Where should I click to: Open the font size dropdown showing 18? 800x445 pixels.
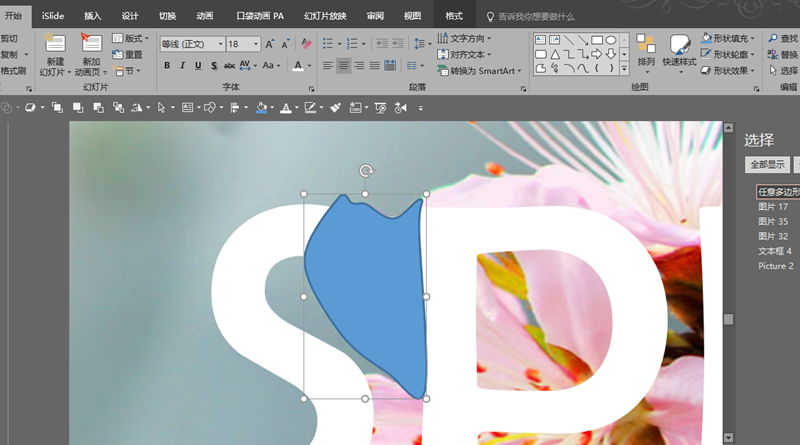click(x=256, y=44)
